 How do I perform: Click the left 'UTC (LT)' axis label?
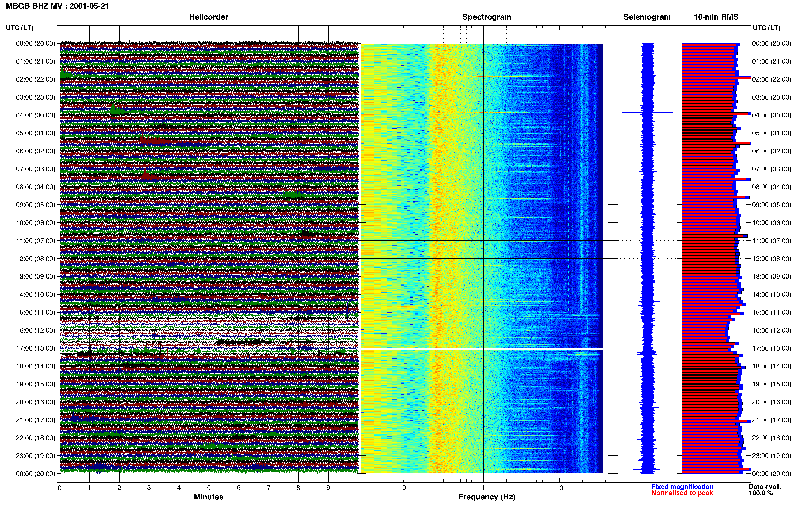click(x=20, y=28)
